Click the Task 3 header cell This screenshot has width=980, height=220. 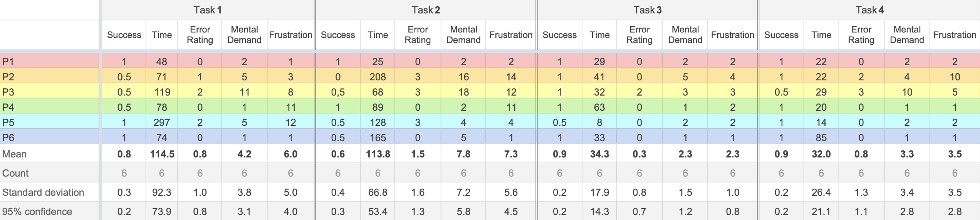pyautogui.click(x=647, y=10)
